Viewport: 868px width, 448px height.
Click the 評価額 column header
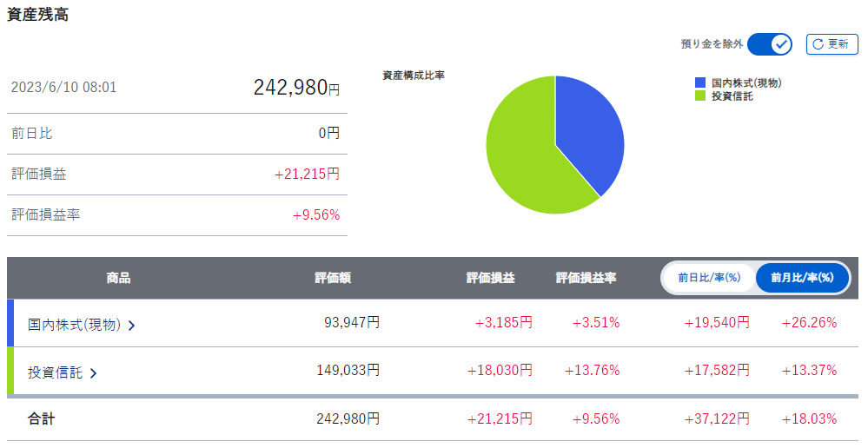pos(333,278)
